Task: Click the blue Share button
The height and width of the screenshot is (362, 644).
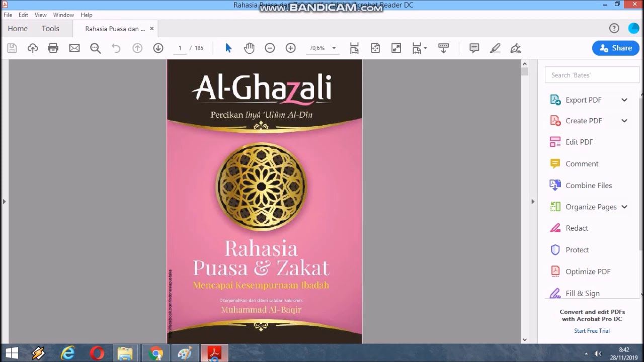Action: click(x=616, y=48)
